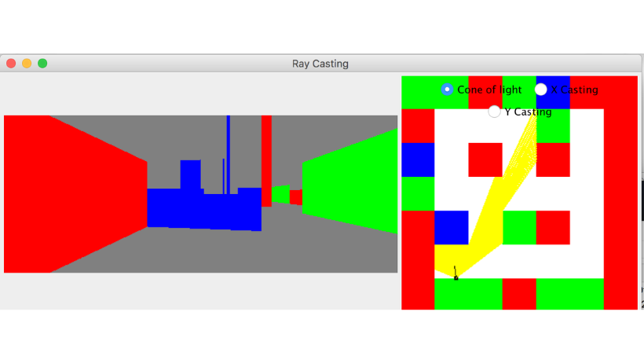Maximize the Ray Casting window

42,64
